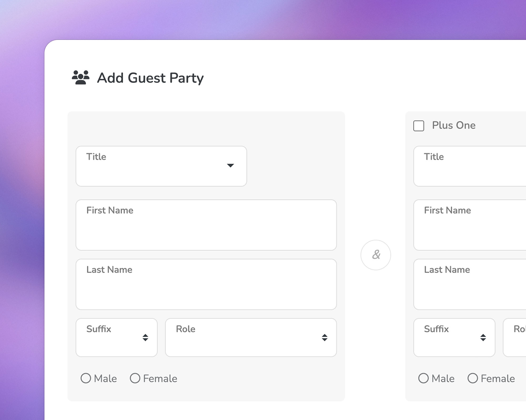Click the ampersand circle between guests

[x=376, y=255]
